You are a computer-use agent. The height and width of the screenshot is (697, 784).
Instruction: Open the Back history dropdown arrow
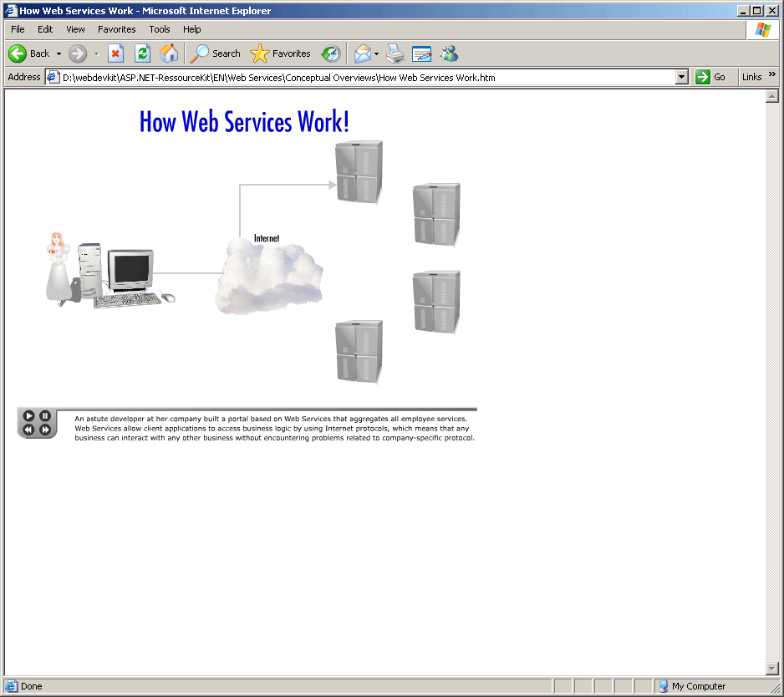click(x=59, y=53)
